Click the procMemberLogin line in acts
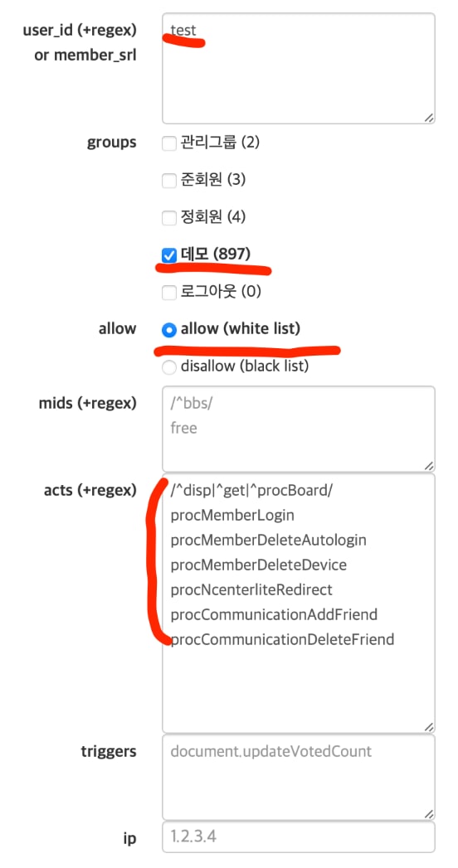This screenshot has height=868, width=458. (x=232, y=516)
